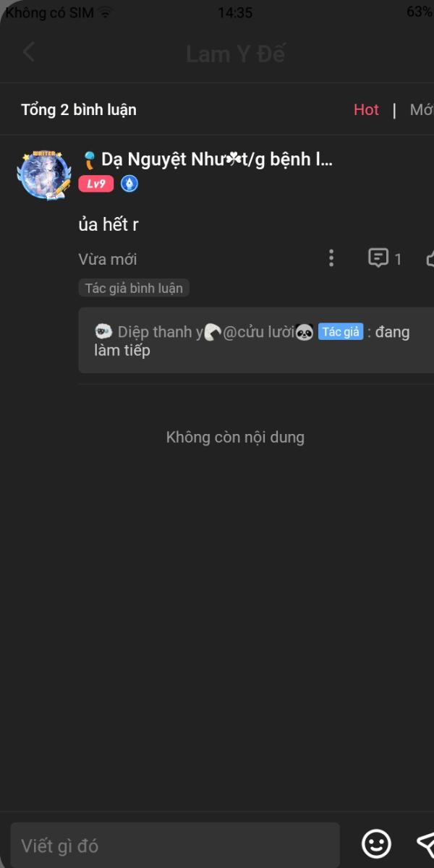This screenshot has width=434, height=868.
Task: Open the three-dot comment options menu
Action: click(x=331, y=258)
